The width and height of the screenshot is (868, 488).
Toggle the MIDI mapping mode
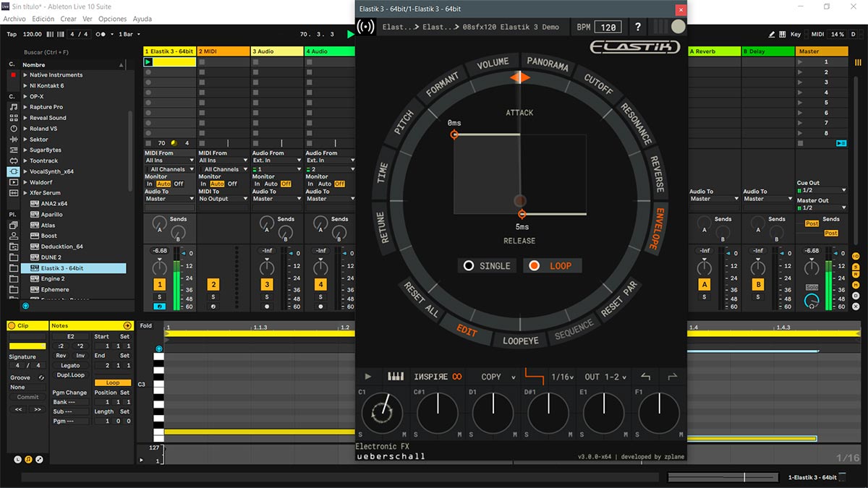tap(817, 34)
